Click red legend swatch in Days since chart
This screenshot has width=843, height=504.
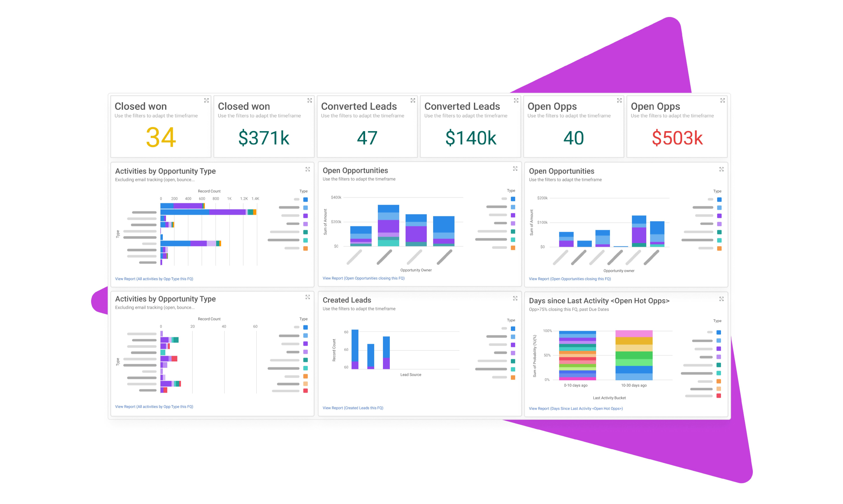coord(719,396)
